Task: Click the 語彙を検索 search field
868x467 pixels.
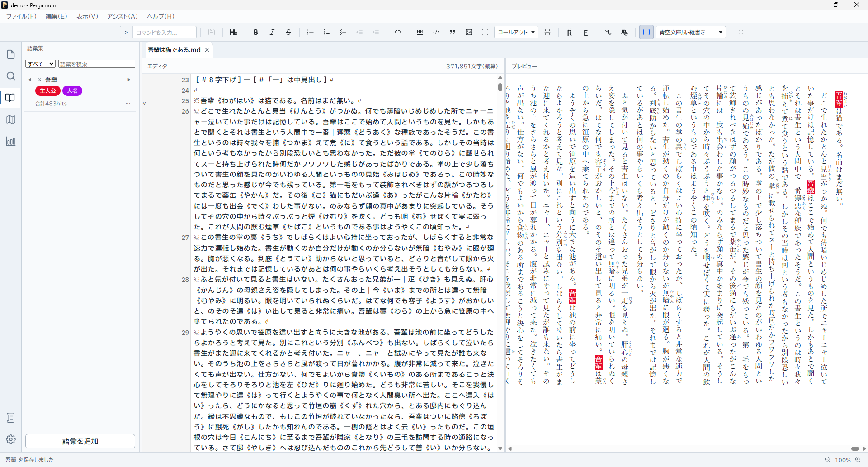Action: click(97, 64)
